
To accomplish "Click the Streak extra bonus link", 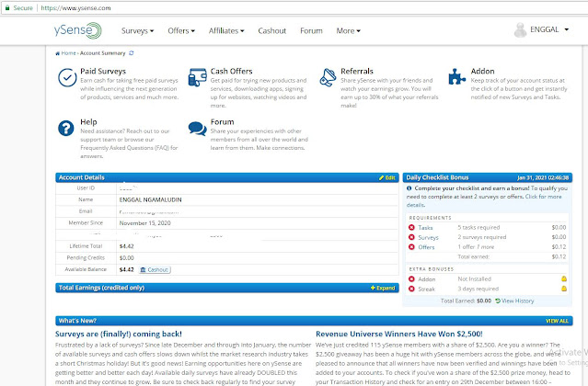I will point(427,289).
